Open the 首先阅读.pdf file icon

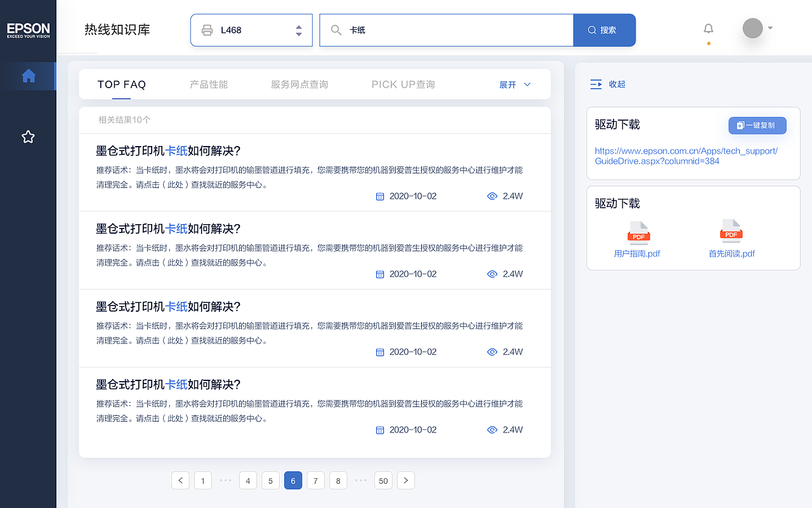pyautogui.click(x=731, y=231)
